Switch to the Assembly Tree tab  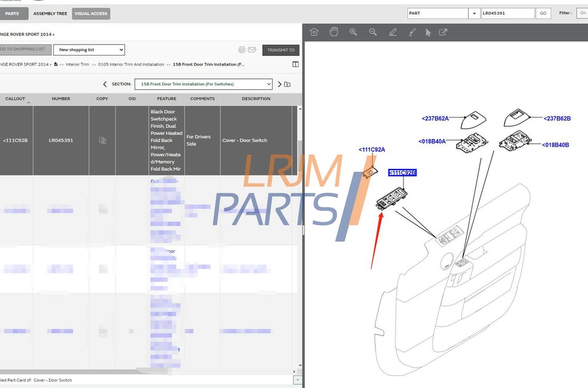pos(50,13)
